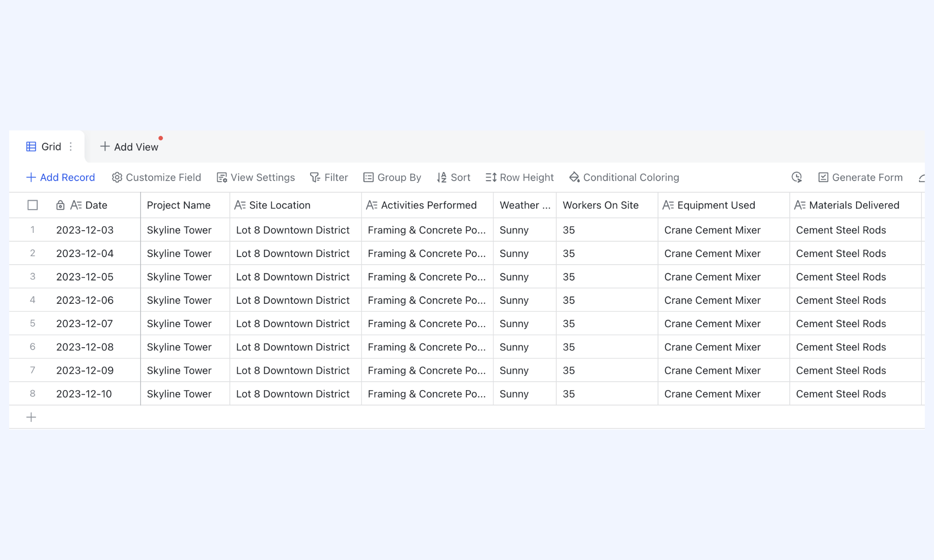
Task: Open Sort options
Action: (x=453, y=177)
